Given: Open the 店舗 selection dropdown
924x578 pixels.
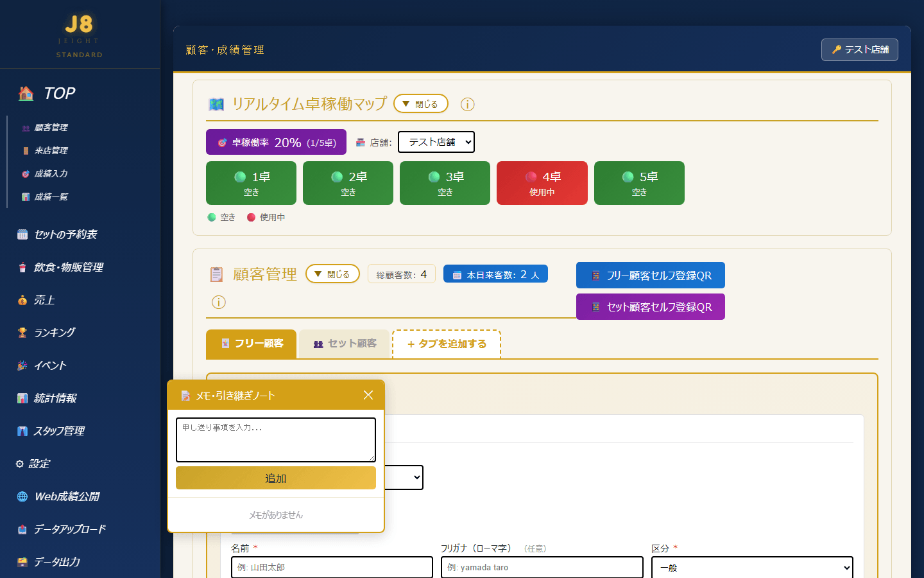Looking at the screenshot, I should [436, 142].
